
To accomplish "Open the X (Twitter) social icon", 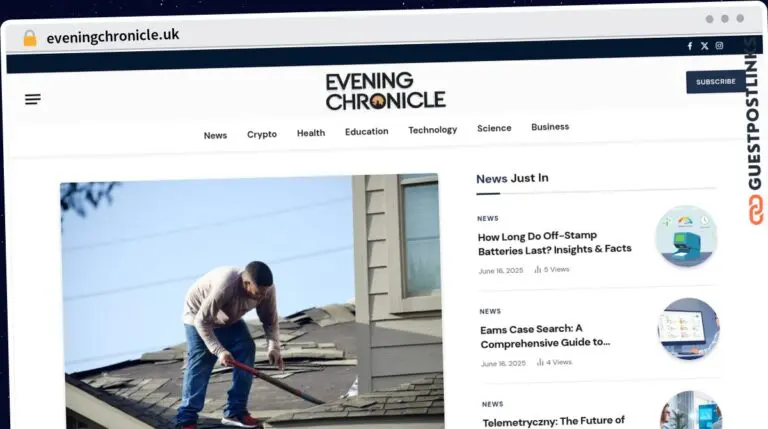I will [x=704, y=46].
